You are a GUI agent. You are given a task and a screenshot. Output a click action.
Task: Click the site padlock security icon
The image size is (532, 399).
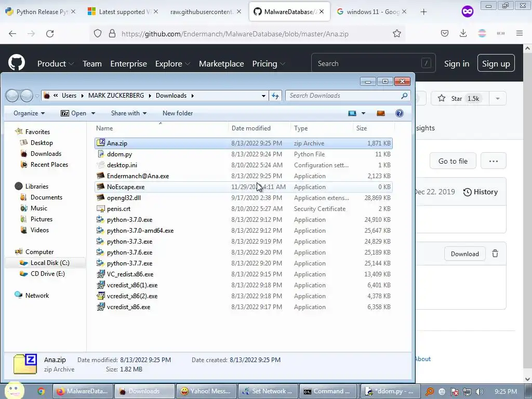click(112, 34)
